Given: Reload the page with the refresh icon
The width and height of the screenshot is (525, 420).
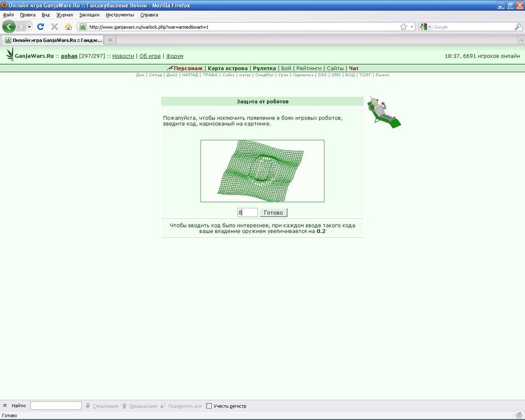Looking at the screenshot, I should pos(41,27).
